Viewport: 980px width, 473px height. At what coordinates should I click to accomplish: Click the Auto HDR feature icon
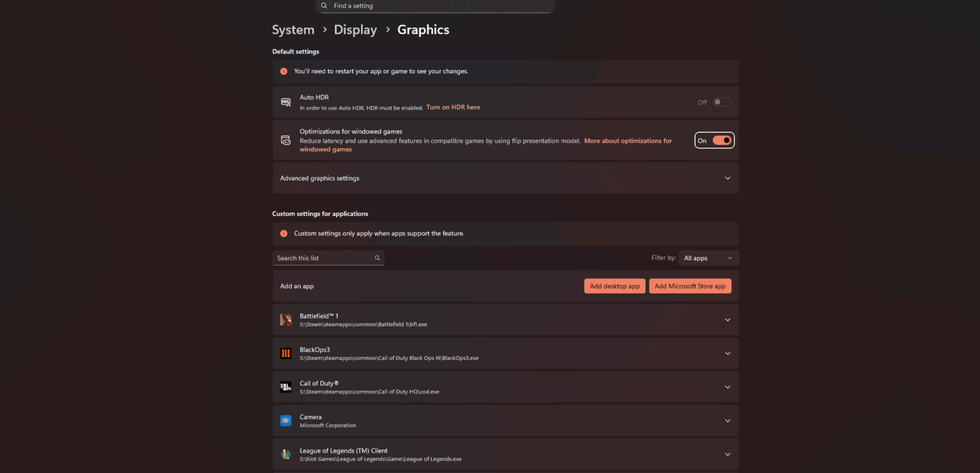pyautogui.click(x=285, y=101)
